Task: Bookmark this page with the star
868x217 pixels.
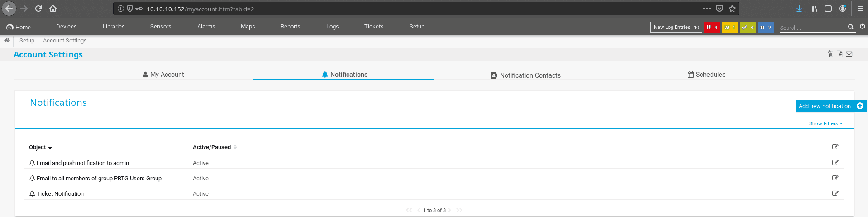Action: [x=732, y=9]
